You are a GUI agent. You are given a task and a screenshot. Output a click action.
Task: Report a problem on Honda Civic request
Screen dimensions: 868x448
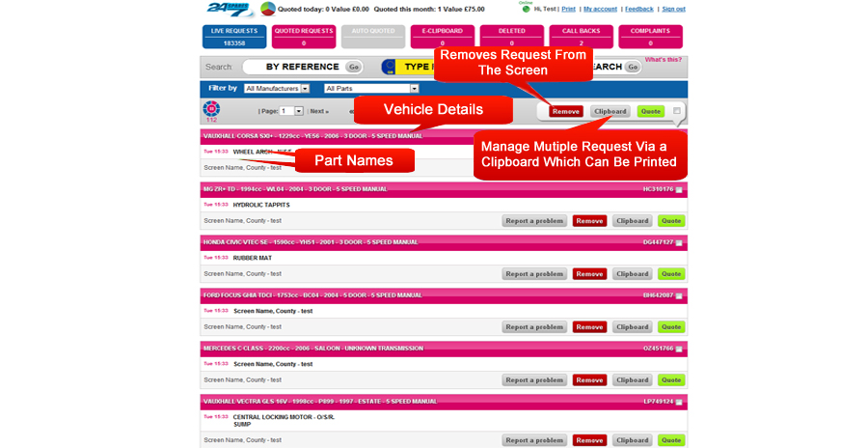pos(534,274)
